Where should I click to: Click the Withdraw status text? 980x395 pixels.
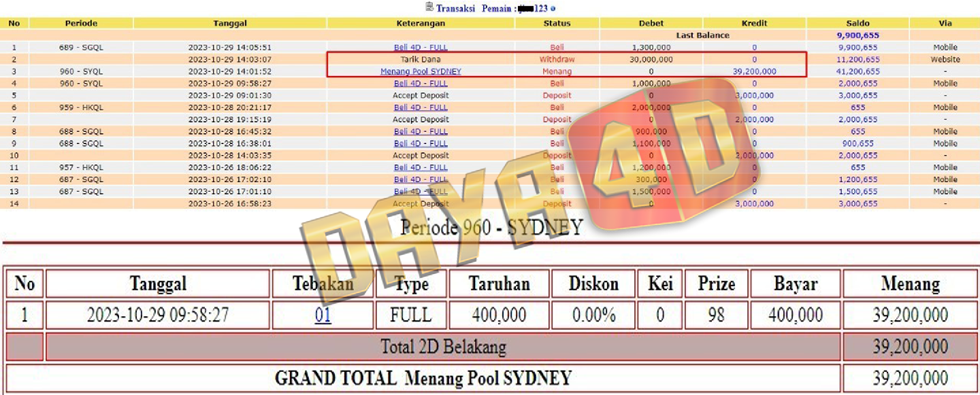[x=557, y=60]
